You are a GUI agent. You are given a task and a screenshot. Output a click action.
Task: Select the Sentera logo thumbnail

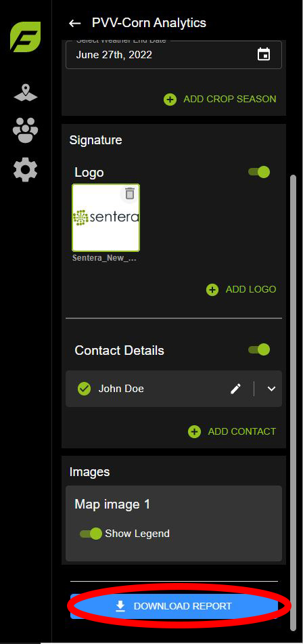[x=106, y=217]
